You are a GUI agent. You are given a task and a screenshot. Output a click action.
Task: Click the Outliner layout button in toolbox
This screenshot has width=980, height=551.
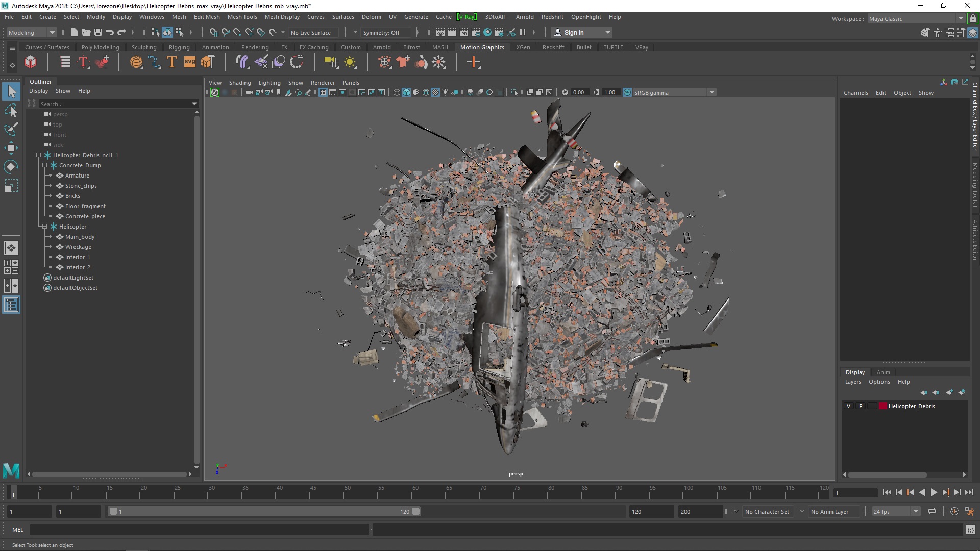11,305
